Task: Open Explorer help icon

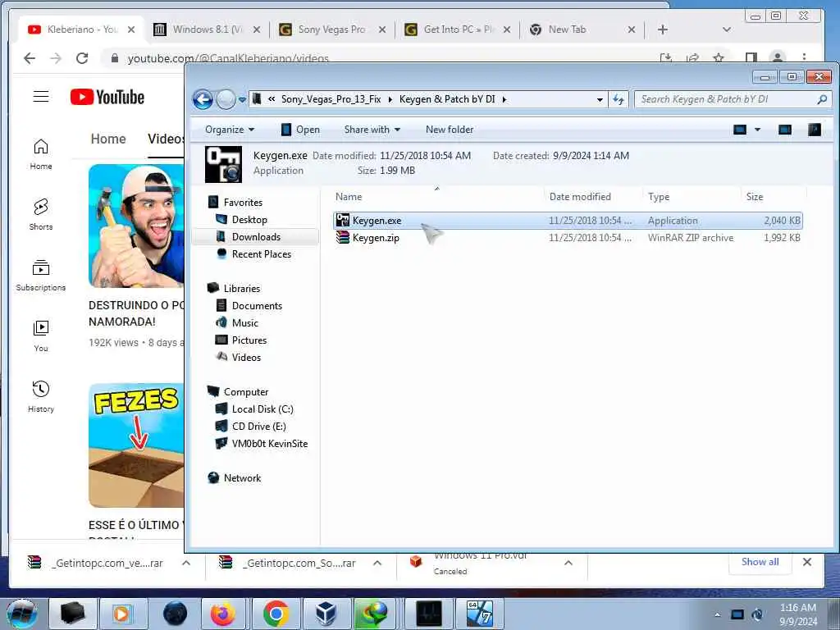Action: click(815, 130)
